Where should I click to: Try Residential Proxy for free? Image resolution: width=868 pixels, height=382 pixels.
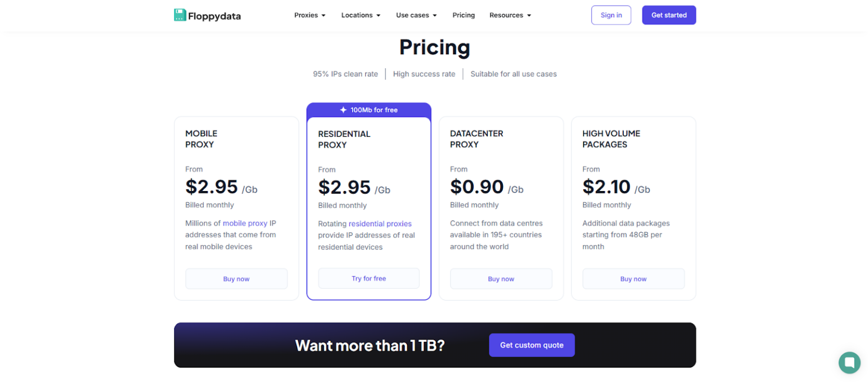pos(368,278)
